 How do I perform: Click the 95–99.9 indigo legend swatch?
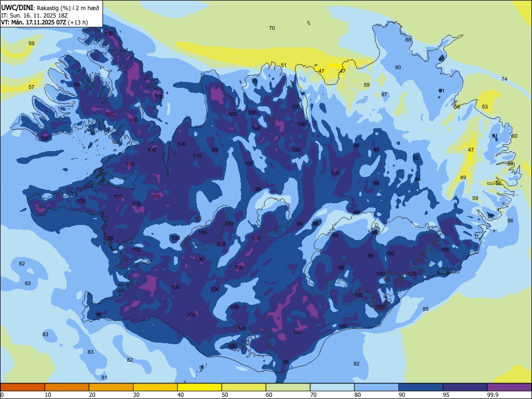point(465,387)
